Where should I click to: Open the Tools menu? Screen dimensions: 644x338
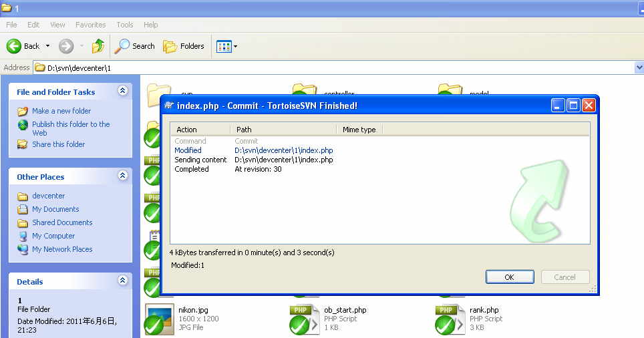click(125, 25)
